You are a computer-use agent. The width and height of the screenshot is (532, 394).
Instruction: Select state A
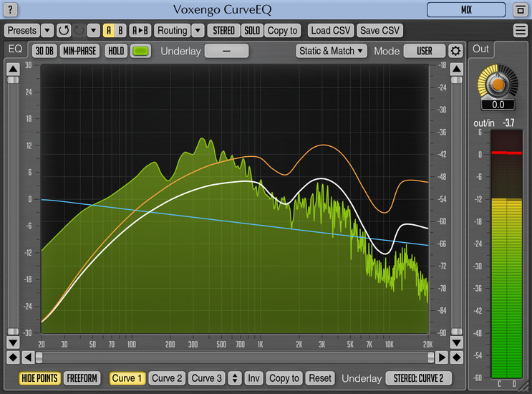(109, 31)
